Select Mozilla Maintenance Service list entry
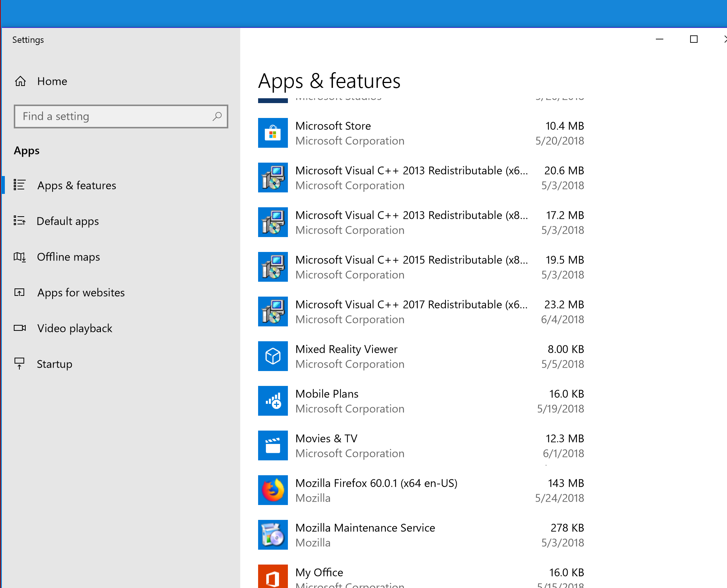 411,535
